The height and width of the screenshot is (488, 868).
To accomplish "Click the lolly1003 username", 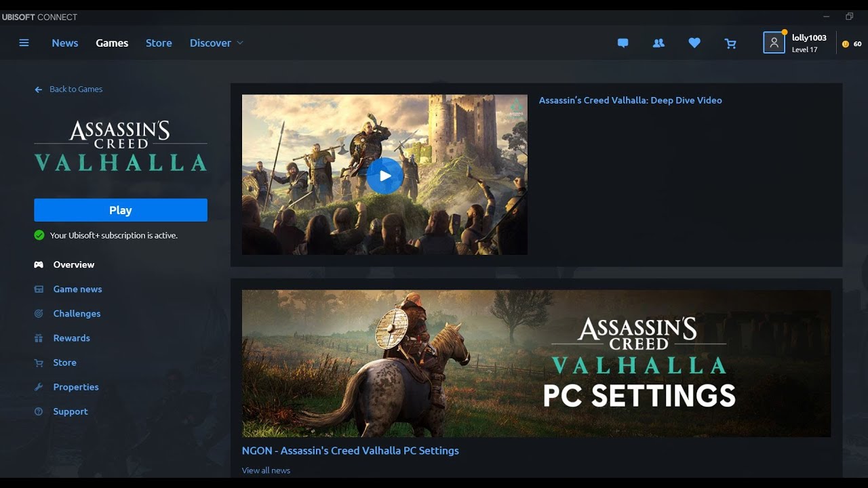I will 809,38.
